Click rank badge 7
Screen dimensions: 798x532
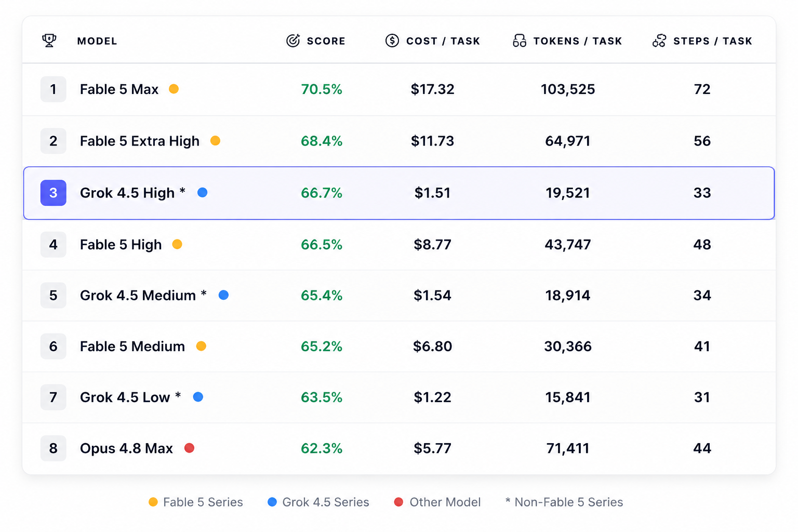[x=54, y=397]
